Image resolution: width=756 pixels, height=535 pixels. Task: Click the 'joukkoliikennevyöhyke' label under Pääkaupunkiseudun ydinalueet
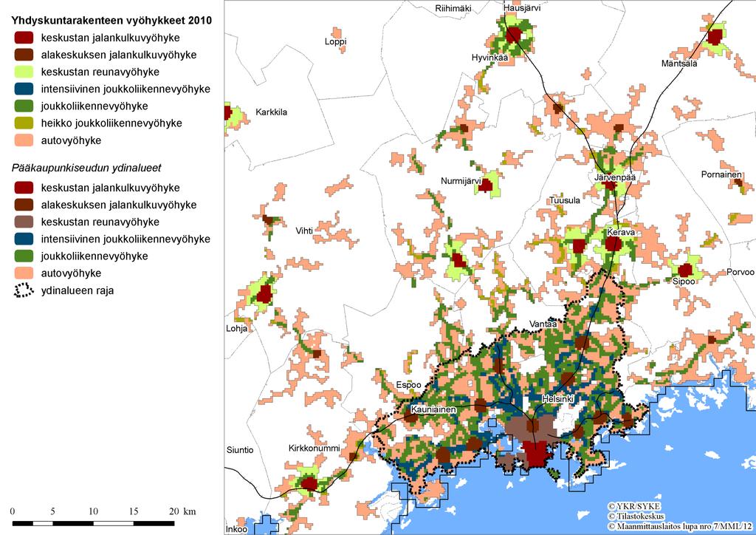point(94,256)
